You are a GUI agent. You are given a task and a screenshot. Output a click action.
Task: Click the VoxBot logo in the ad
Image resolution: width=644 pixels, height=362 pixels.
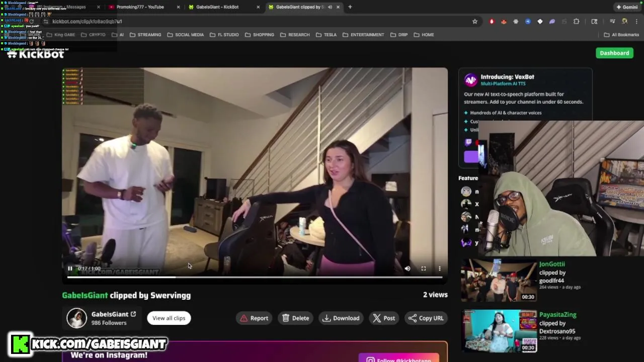(x=470, y=79)
